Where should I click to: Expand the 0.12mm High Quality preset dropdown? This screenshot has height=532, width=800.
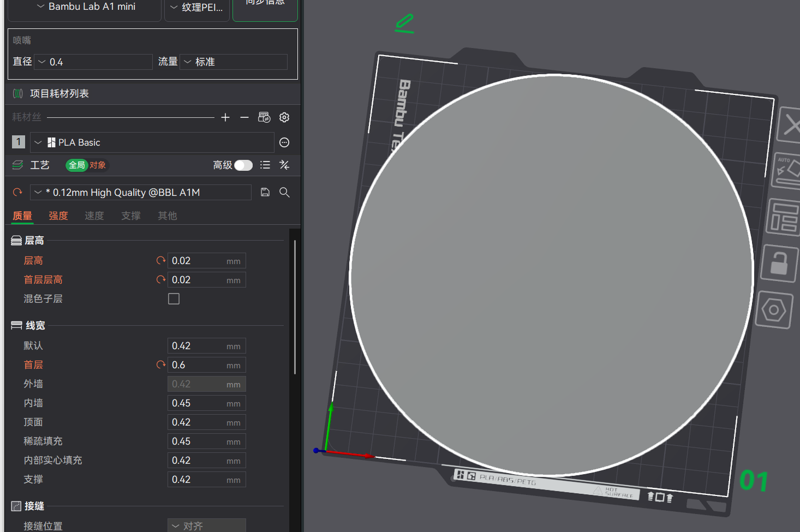pos(141,193)
